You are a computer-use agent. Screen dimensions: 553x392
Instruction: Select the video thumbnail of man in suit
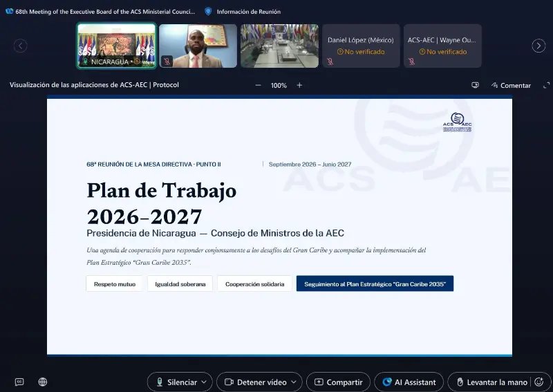pos(198,46)
